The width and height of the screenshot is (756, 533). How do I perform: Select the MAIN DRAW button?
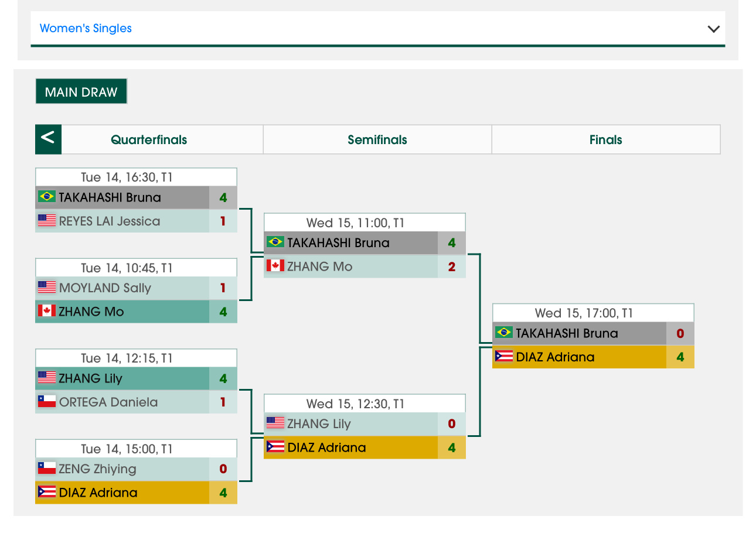(81, 92)
